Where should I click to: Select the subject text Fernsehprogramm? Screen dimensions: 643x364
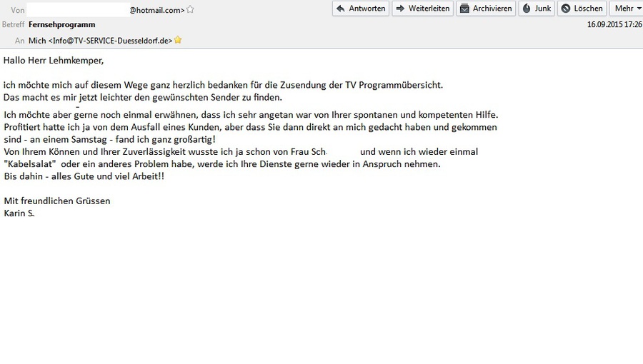pos(61,24)
